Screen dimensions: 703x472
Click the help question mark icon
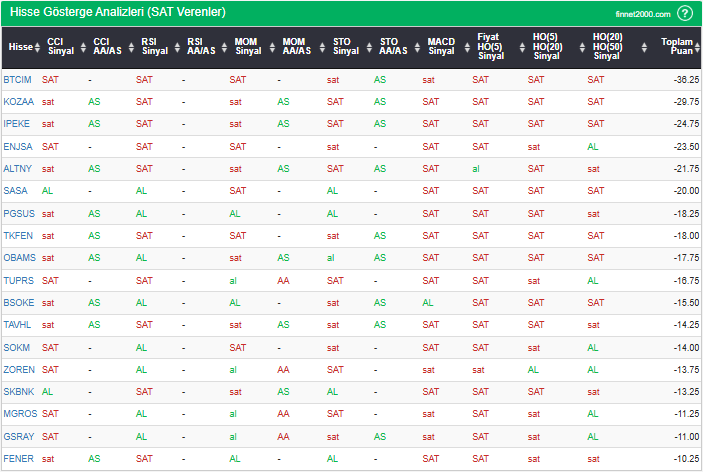pyautogui.click(x=685, y=13)
